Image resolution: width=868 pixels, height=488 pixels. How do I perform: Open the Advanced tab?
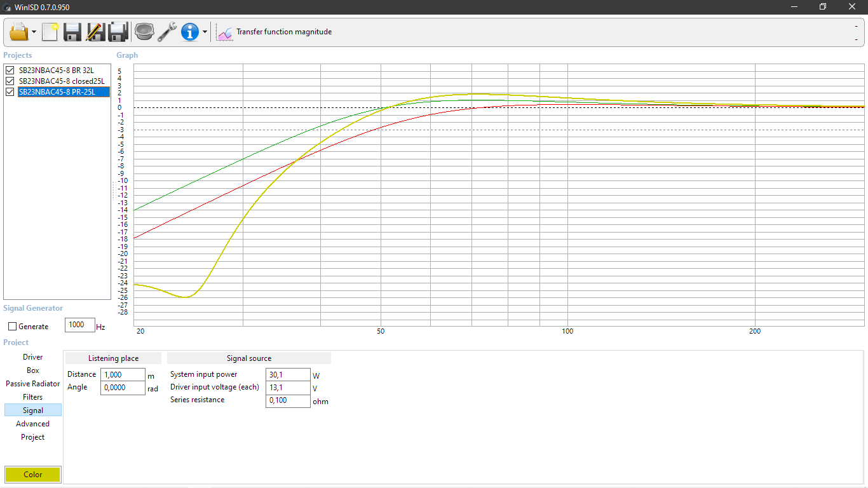click(33, 424)
